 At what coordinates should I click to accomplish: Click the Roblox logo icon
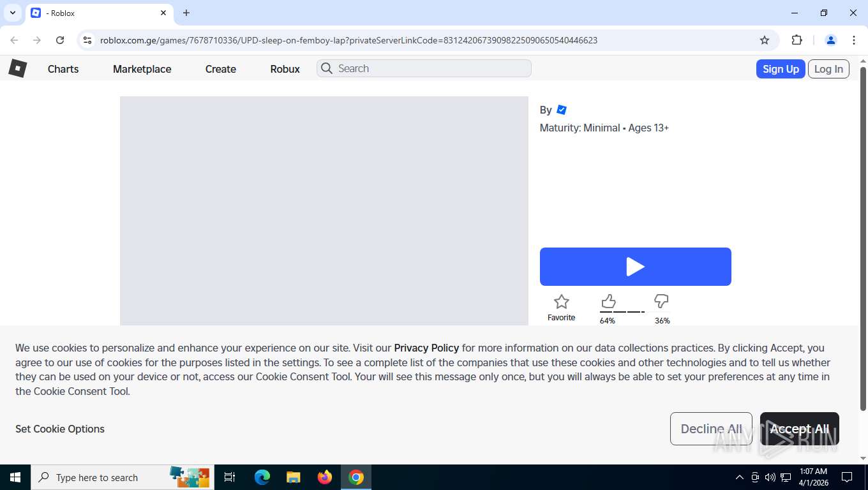click(x=18, y=68)
